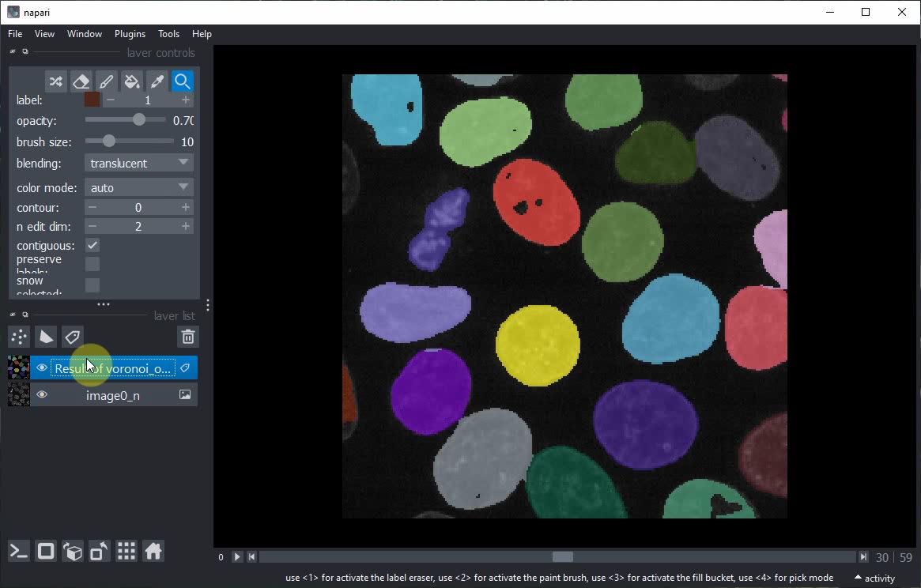The height and width of the screenshot is (588, 921).
Task: Enable the preserve labels checkbox
Action: [92, 264]
